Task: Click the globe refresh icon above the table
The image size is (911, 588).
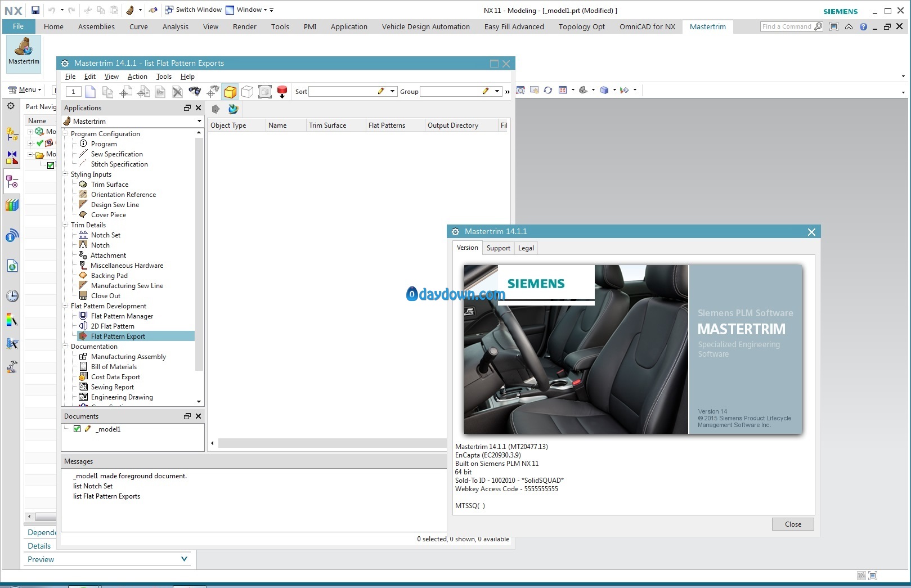Action: click(x=233, y=109)
